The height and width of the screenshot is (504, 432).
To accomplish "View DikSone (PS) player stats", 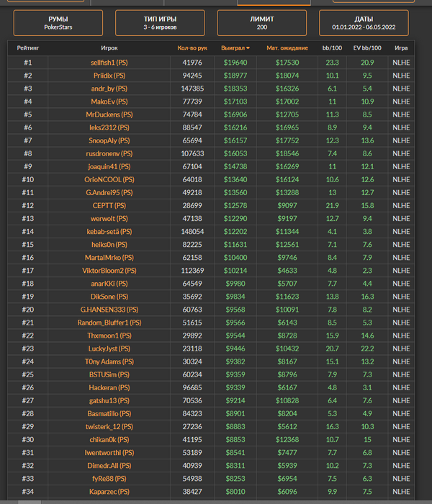I will point(109,297).
